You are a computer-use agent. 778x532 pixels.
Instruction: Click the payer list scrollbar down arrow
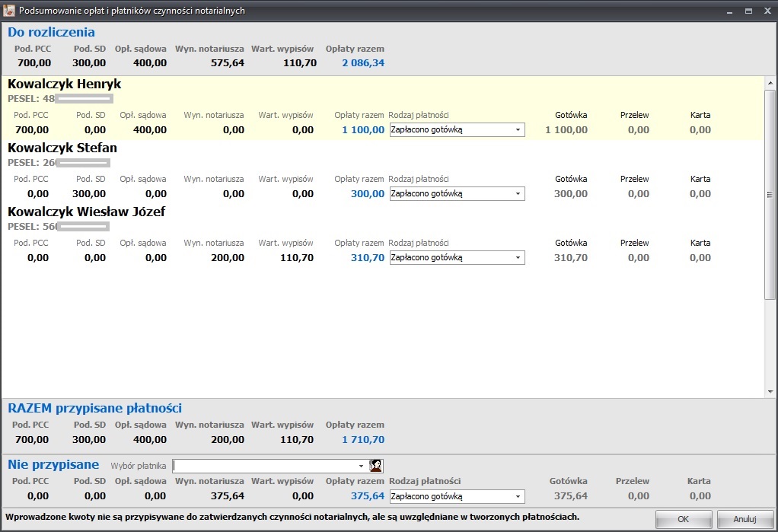coord(770,390)
